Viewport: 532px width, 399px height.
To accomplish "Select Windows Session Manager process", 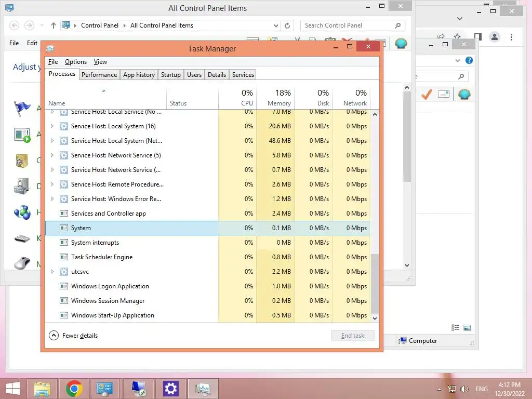I will [x=208, y=301].
